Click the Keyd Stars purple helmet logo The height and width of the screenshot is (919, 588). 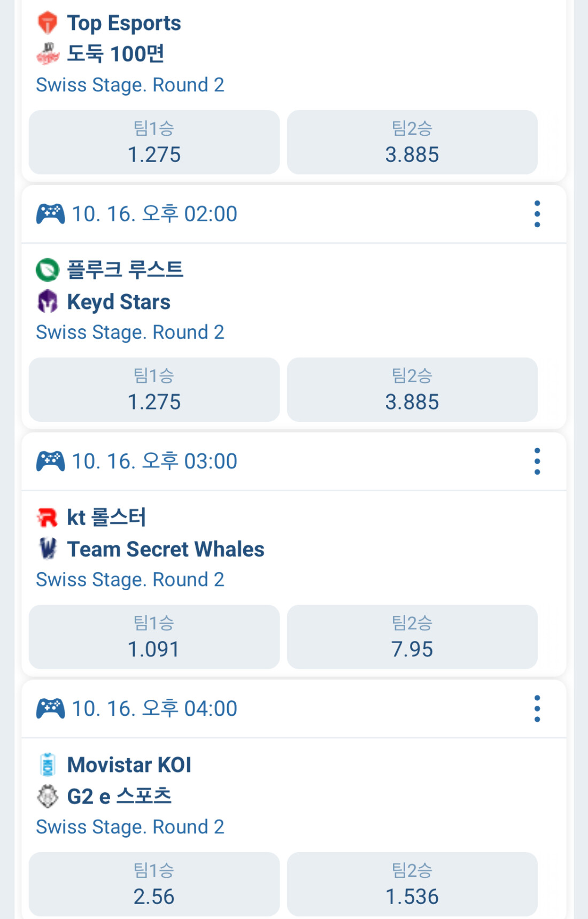48,302
